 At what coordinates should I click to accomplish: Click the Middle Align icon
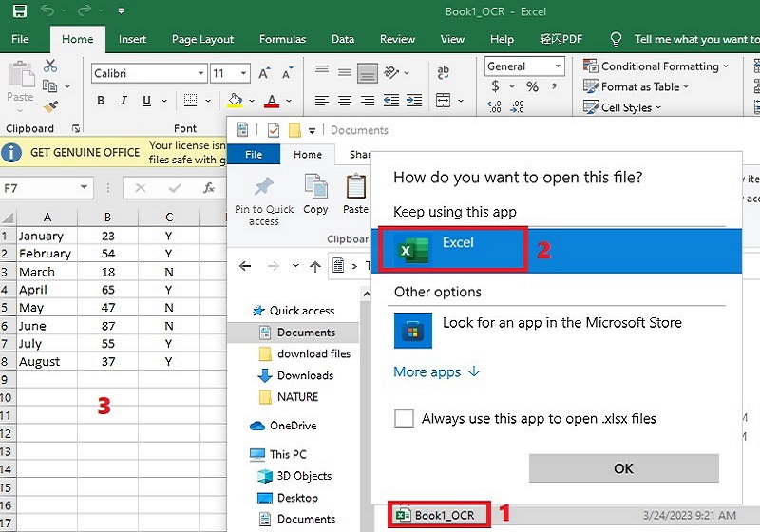[x=345, y=73]
